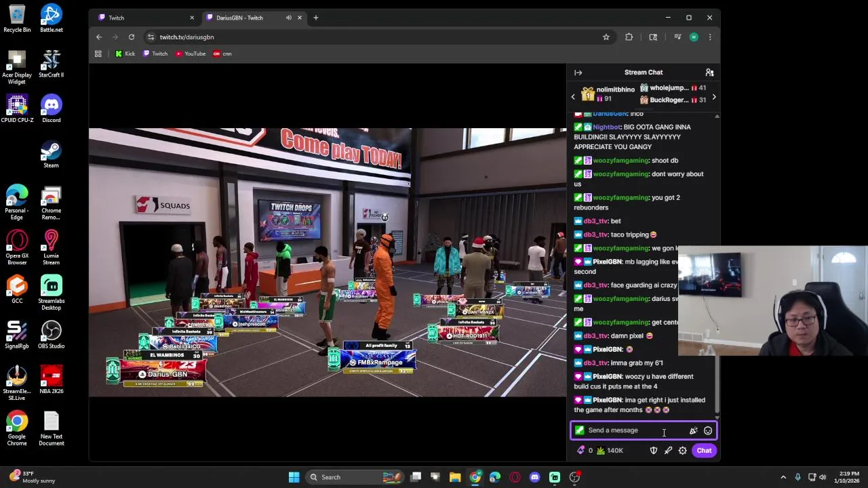
Task: Collapse the Stream Chat panel
Action: 578,73
